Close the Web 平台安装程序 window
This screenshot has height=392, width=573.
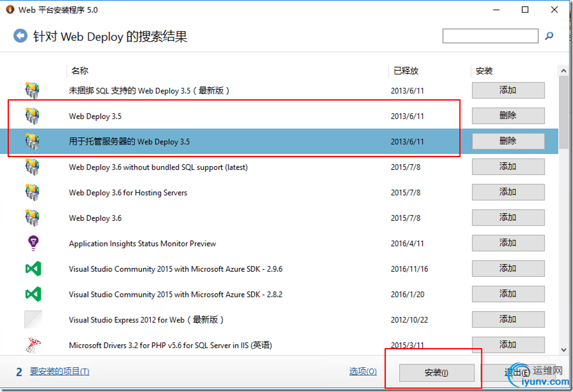[x=554, y=10]
